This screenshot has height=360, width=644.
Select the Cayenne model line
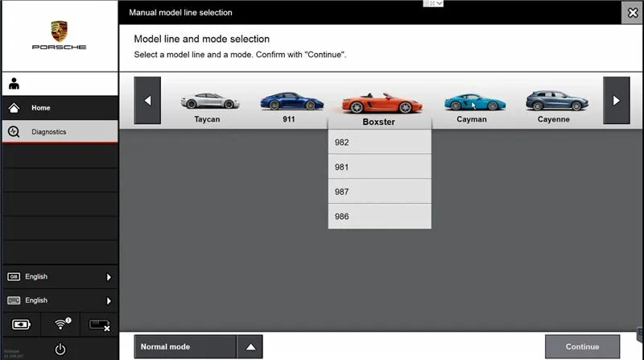click(x=555, y=108)
